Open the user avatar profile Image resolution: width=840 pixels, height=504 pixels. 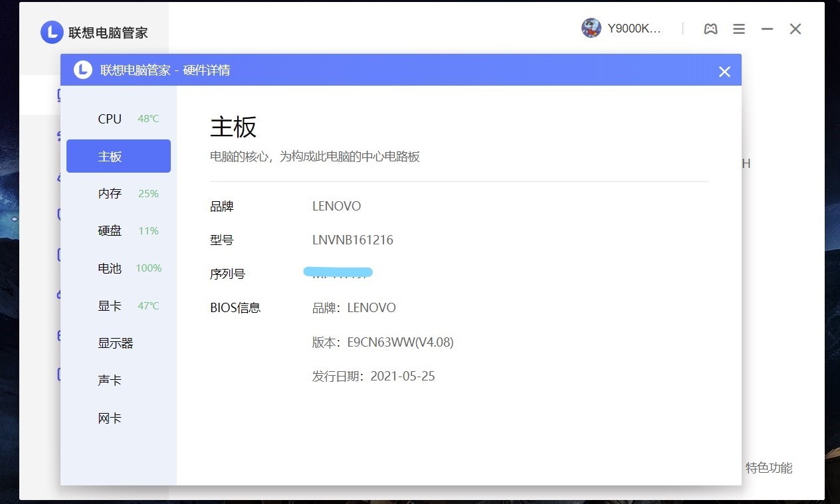591,28
